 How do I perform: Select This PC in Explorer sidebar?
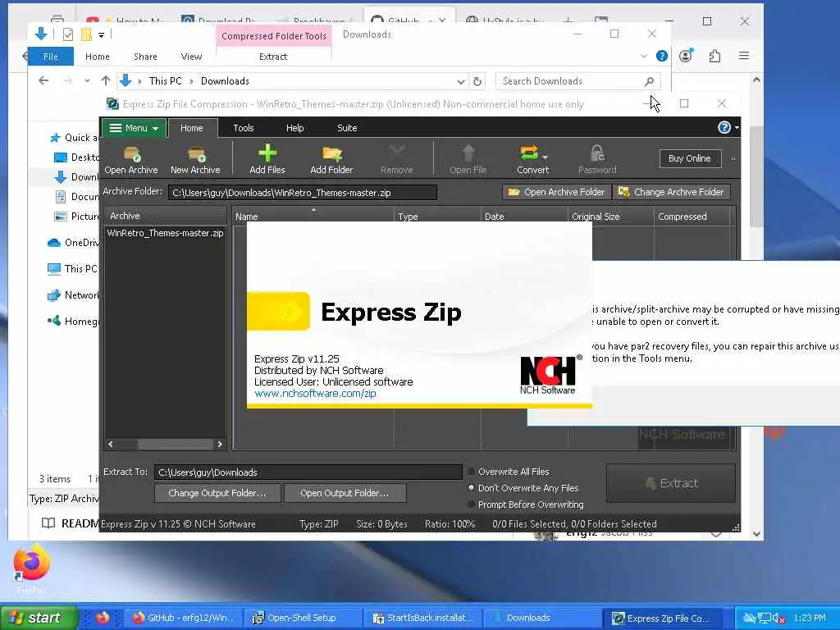(x=72, y=269)
